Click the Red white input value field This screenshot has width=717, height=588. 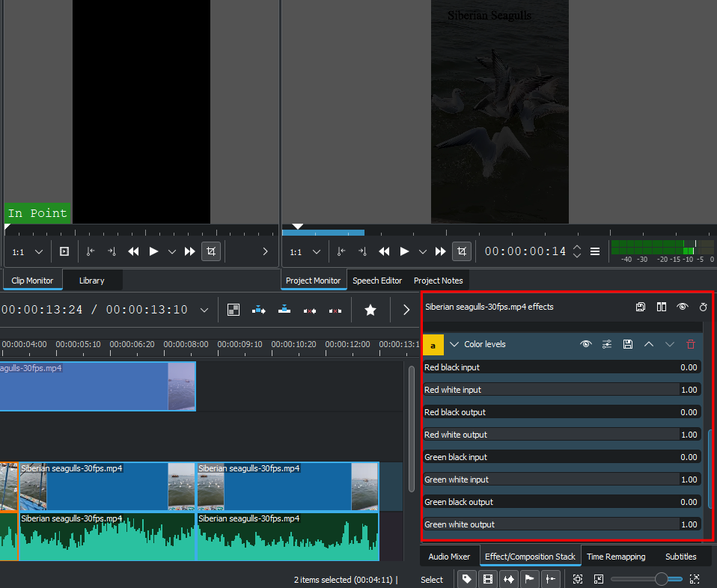click(689, 390)
